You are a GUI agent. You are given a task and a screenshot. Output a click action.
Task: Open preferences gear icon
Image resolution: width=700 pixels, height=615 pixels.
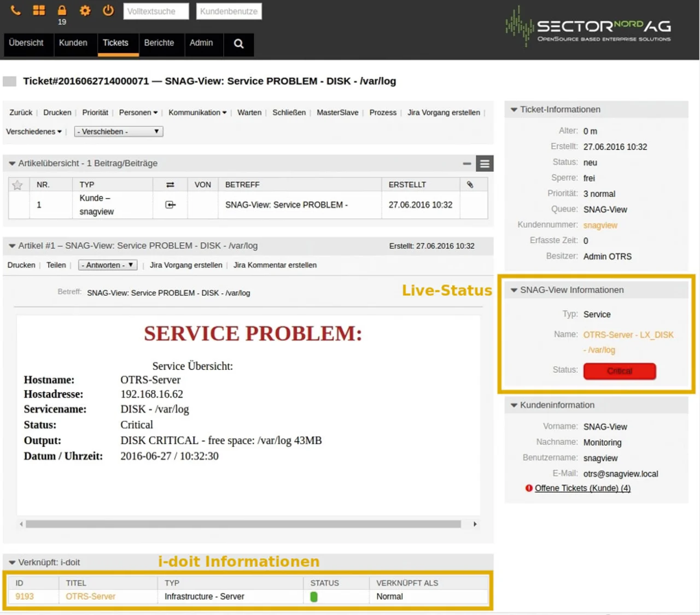tap(85, 10)
